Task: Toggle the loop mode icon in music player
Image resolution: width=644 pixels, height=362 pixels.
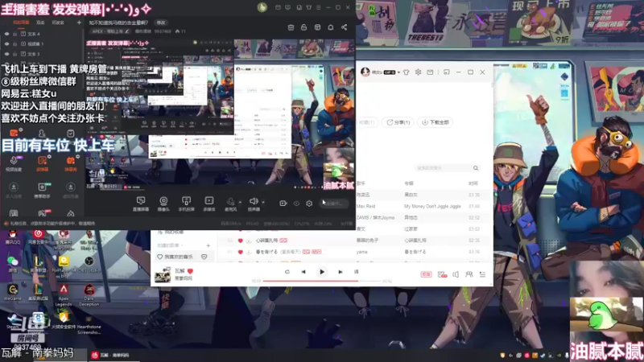Action: (287, 272)
